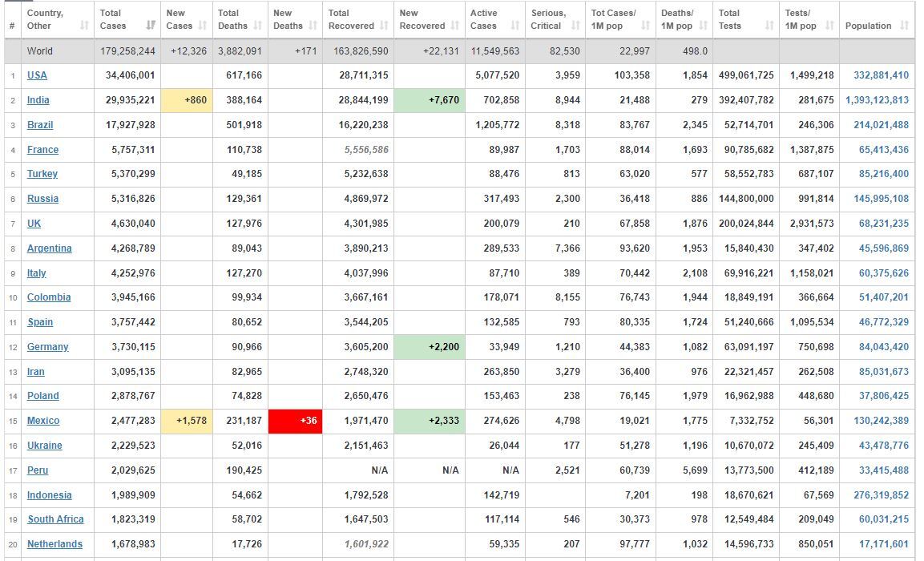
Task: Select Mexico's red +36 new deaths cell
Action: (295, 420)
